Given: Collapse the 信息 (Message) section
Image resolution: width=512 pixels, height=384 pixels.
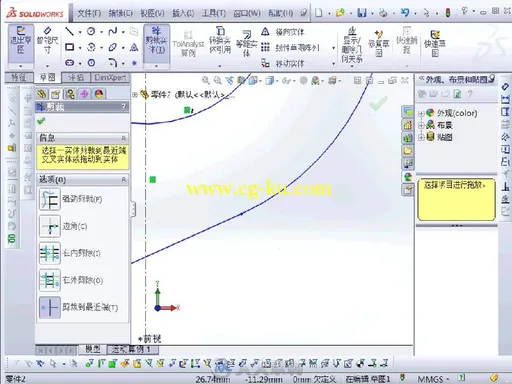Looking at the screenshot, I should [124, 138].
